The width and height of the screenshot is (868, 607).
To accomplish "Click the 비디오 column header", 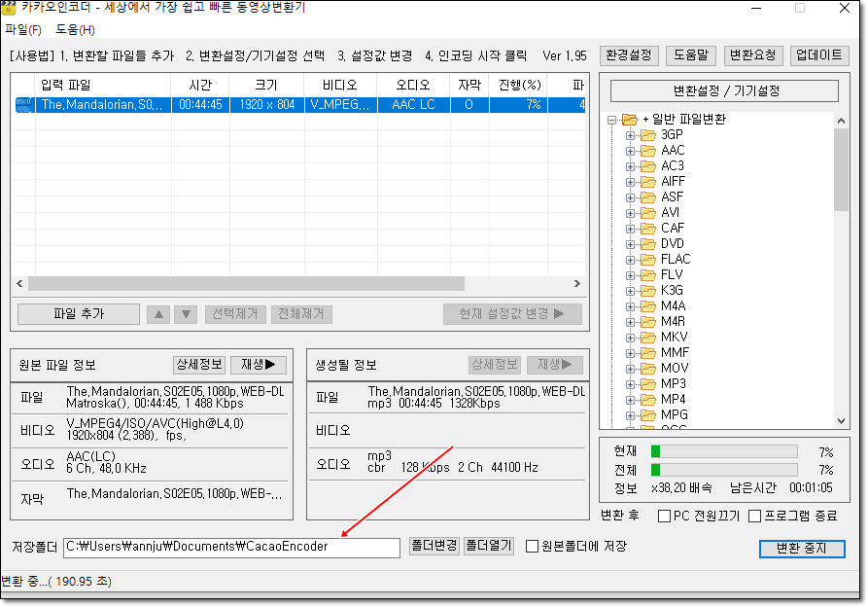I will pos(340,86).
